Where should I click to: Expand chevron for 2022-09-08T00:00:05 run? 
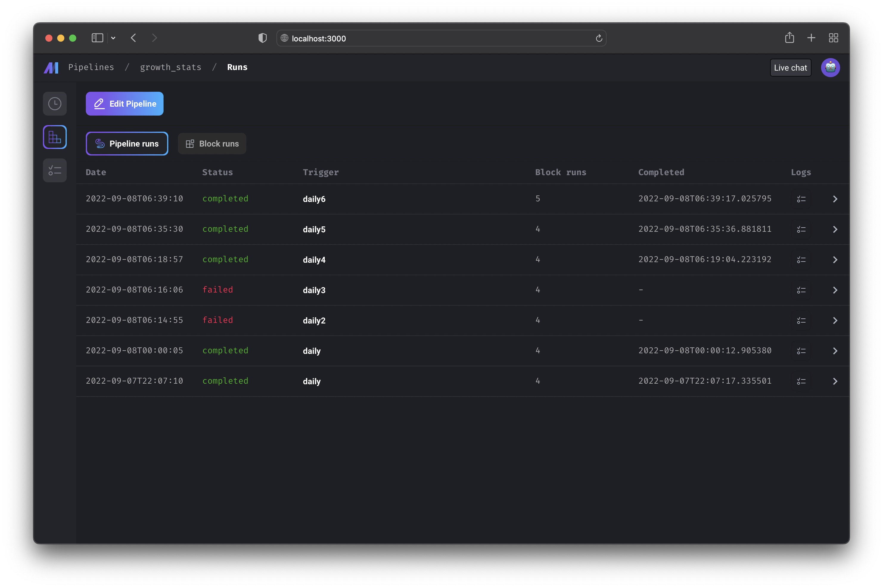(835, 351)
